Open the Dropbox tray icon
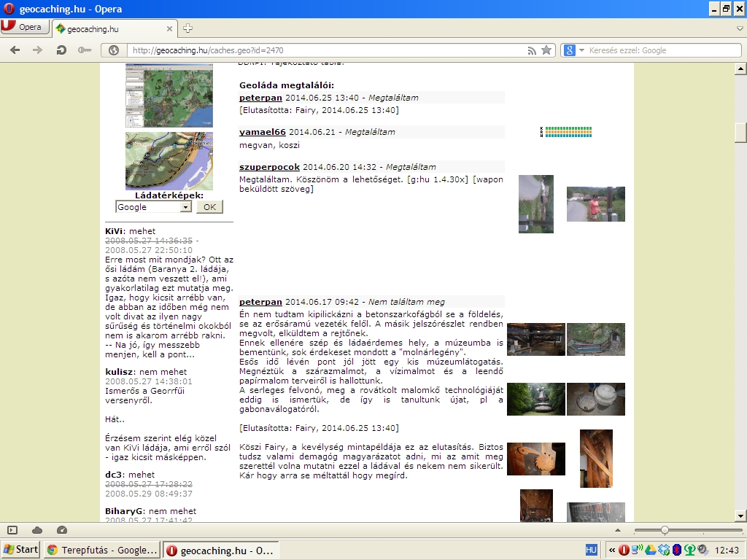 pyautogui.click(x=664, y=550)
